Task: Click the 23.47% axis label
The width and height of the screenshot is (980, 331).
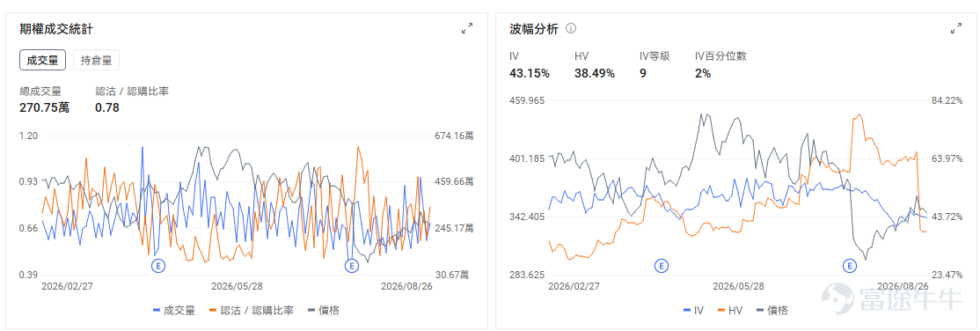Action: (x=947, y=274)
